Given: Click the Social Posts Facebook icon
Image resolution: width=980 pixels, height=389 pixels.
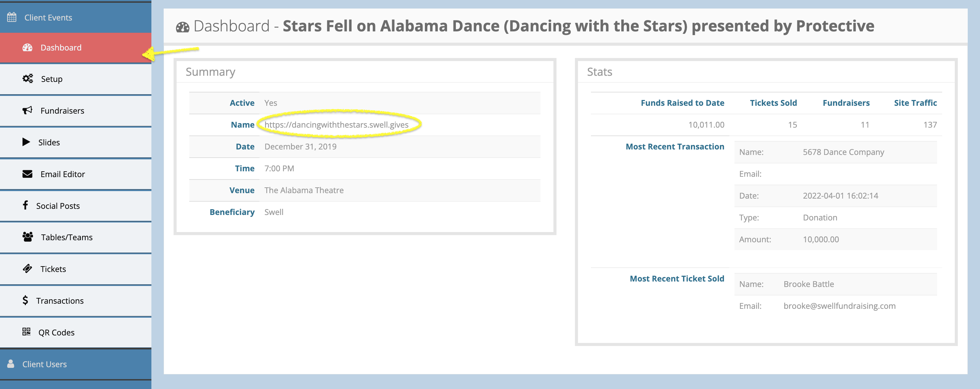Looking at the screenshot, I should pos(25,205).
